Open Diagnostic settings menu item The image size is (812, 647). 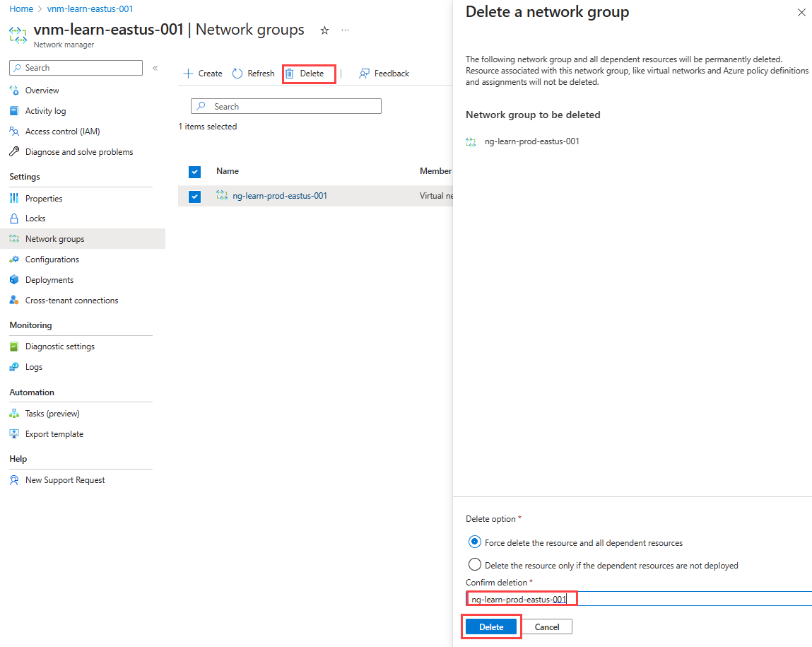tap(59, 346)
